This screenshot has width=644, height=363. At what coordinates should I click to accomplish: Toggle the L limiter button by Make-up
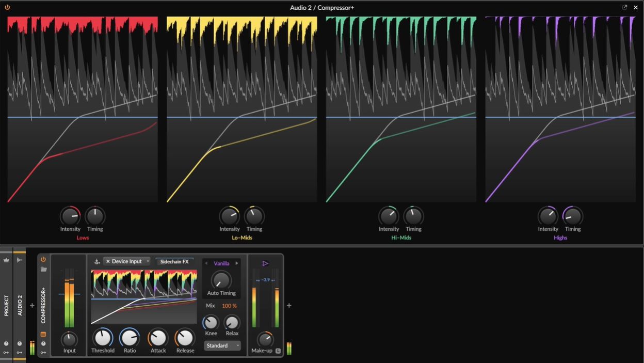278,351
